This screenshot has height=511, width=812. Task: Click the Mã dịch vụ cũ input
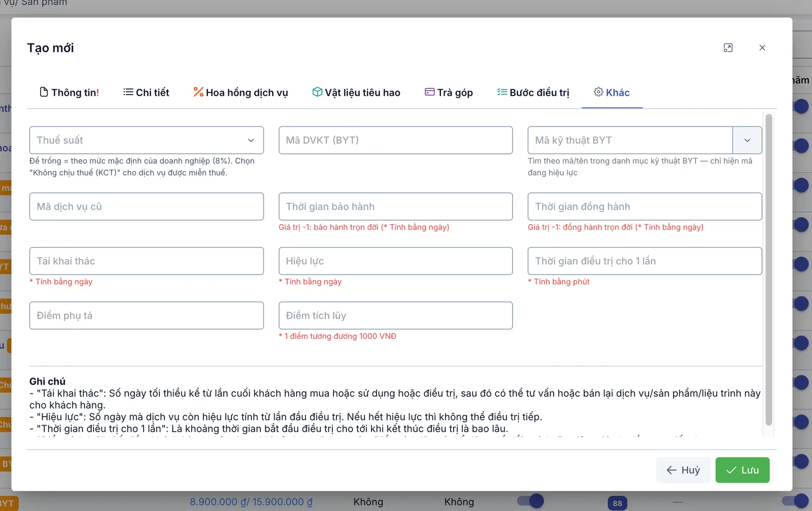coord(147,207)
